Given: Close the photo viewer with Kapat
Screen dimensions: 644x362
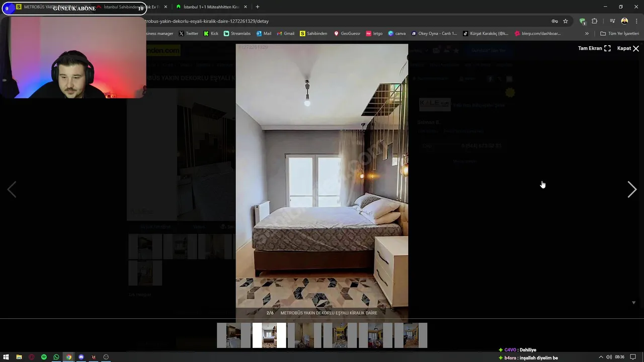Looking at the screenshot, I should (x=628, y=48).
